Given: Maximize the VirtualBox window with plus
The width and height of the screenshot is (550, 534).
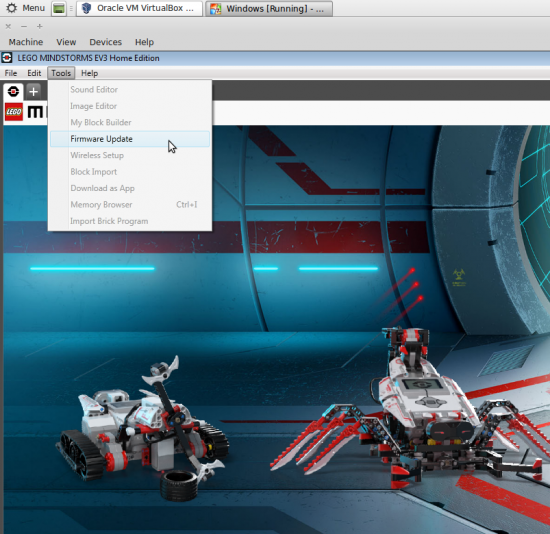Looking at the screenshot, I should tap(40, 26).
